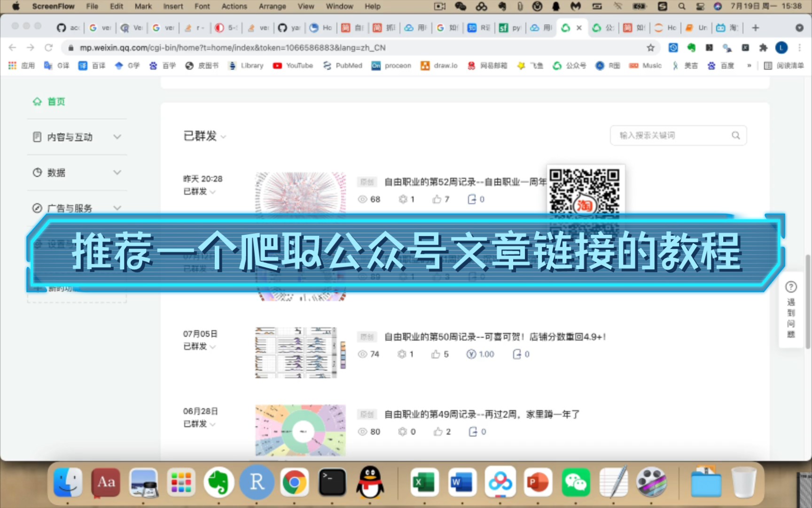812x508 pixels.
Task: Click reward amount 1.00 on 第50周 article
Action: click(480, 354)
